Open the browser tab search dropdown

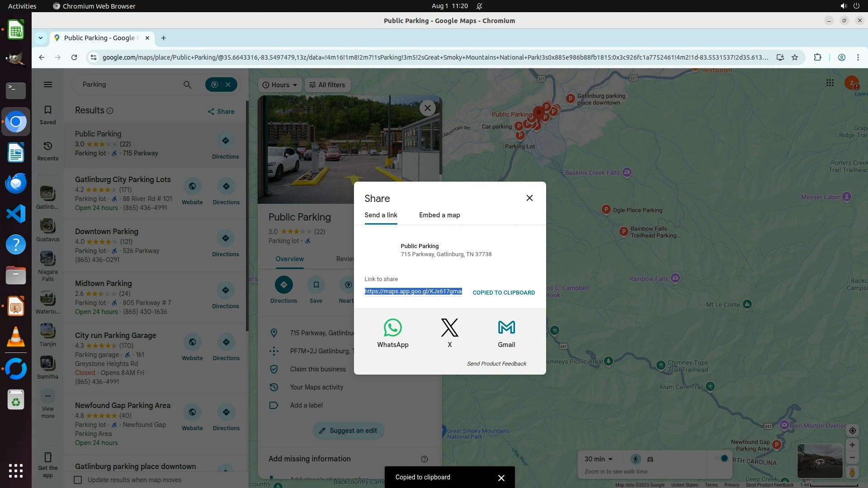[x=41, y=38]
